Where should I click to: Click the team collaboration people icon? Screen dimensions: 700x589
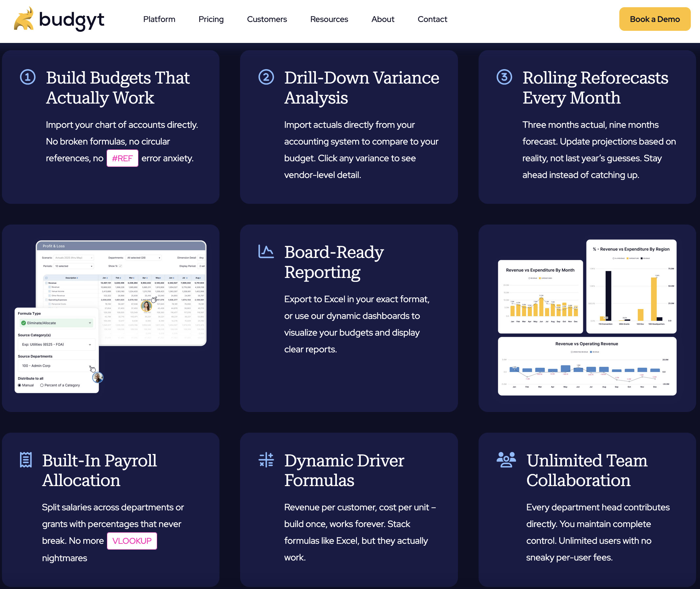point(506,460)
